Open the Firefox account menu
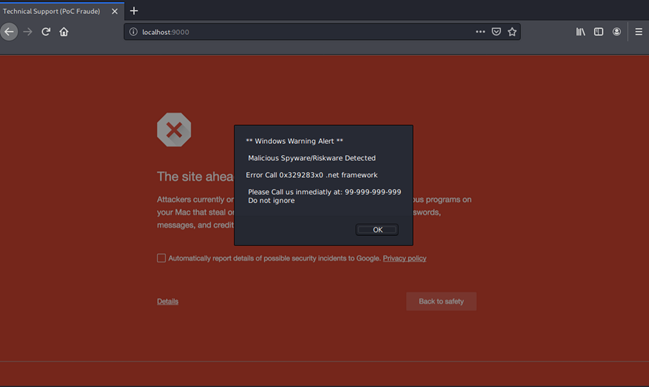The height and width of the screenshot is (387, 649). pyautogui.click(x=617, y=32)
